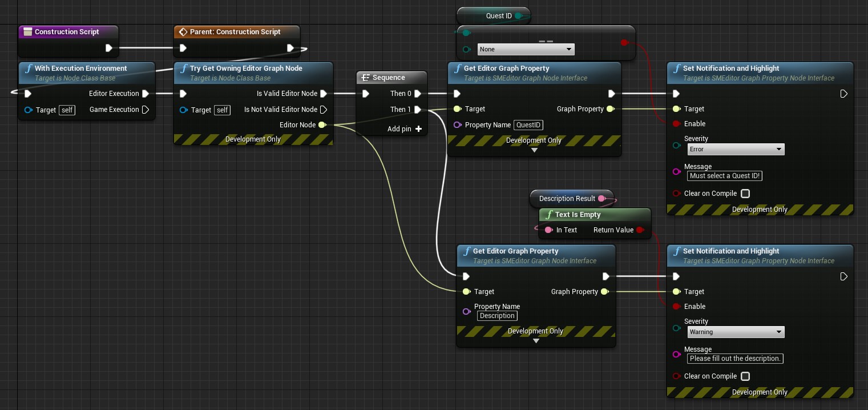Expand the Get Editor Graph Property QuestID node
868x410 pixels.
tap(534, 151)
